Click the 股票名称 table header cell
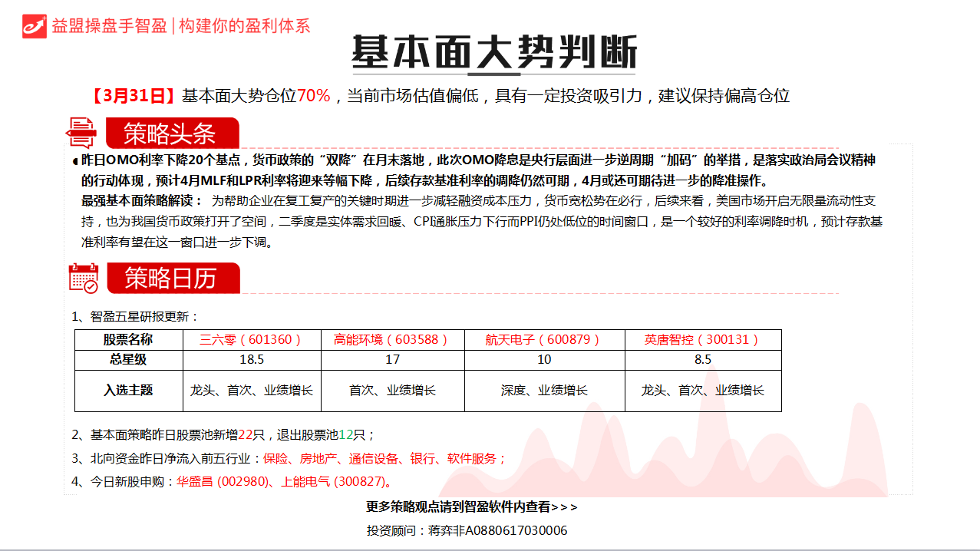980x551 pixels. pyautogui.click(x=127, y=339)
